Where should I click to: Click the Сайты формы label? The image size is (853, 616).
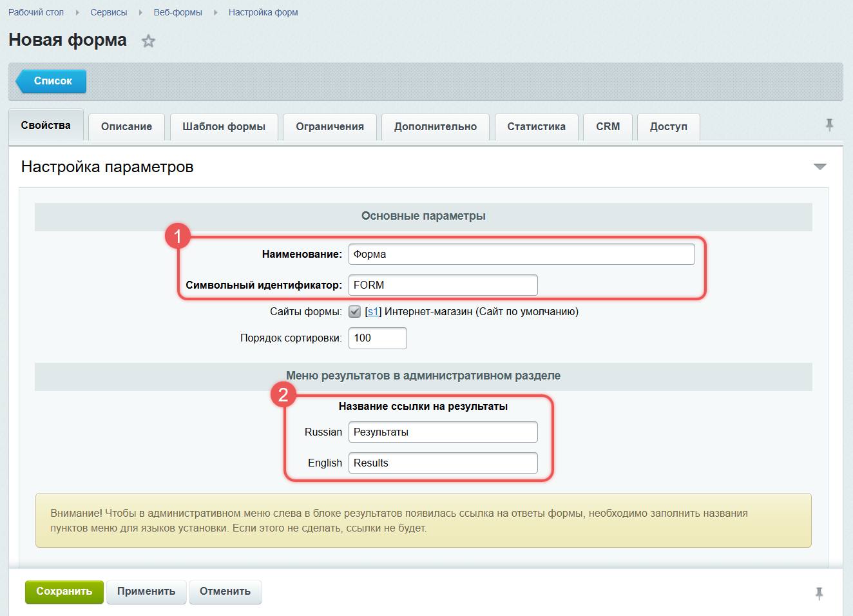tap(306, 312)
